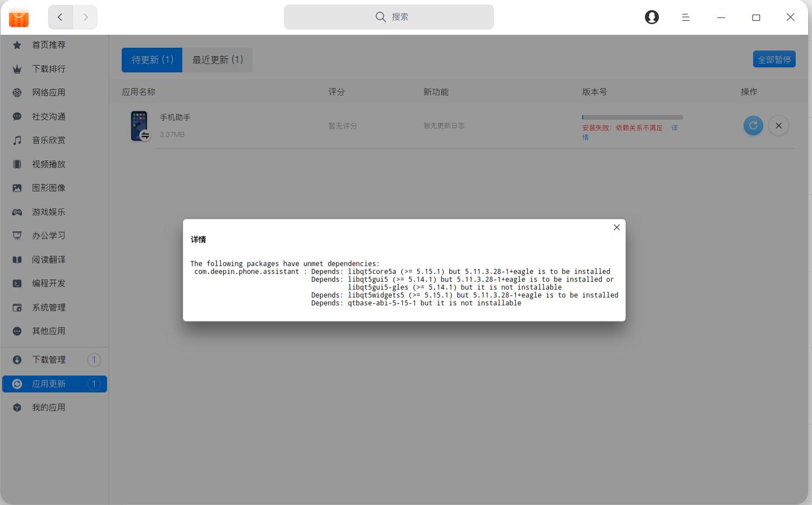Viewport: 812px width, 505px height.
Task: Click the 详情 dialog title
Action: click(199, 240)
